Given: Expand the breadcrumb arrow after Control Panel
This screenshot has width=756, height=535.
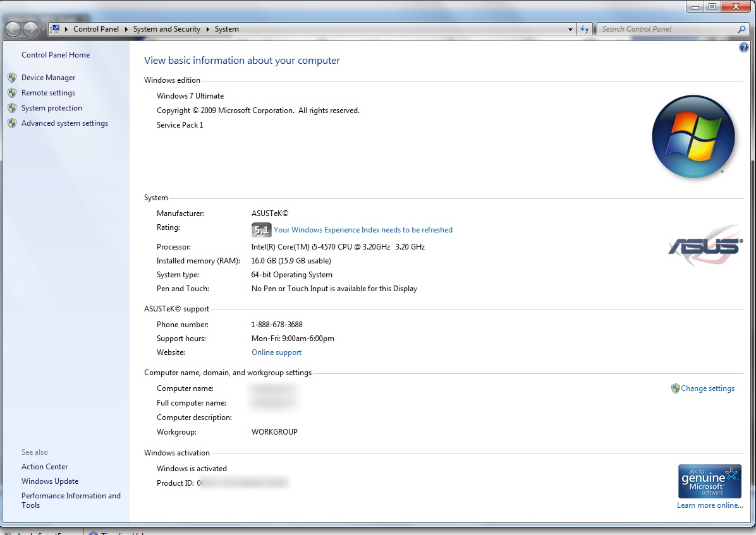Looking at the screenshot, I should [126, 30].
